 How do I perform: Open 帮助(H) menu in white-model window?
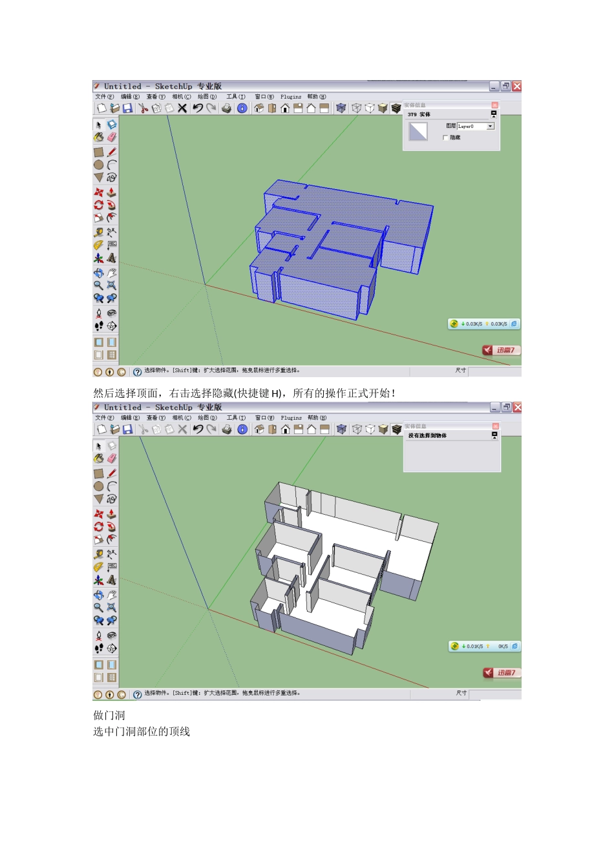point(317,418)
